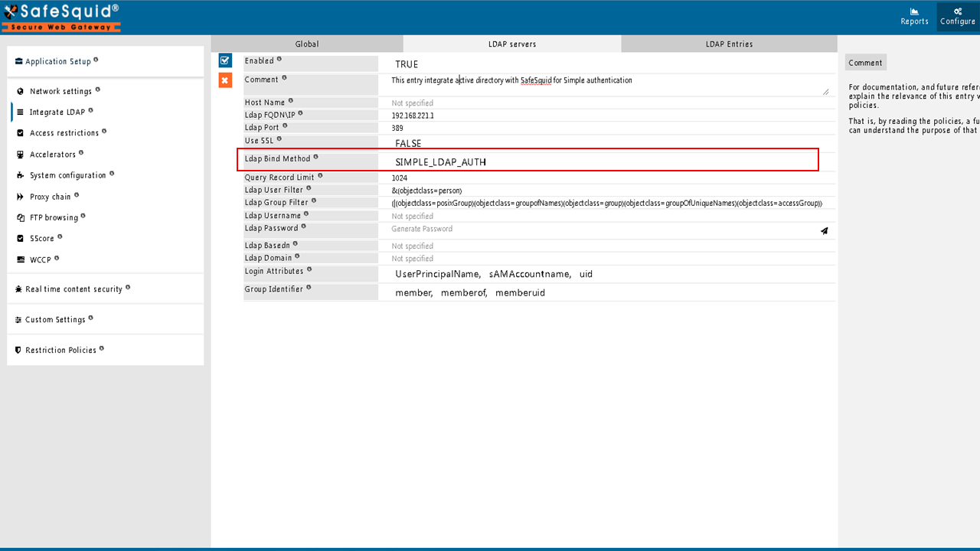The height and width of the screenshot is (551, 980).
Task: Toggle the Enabled TRUE value
Action: (407, 64)
